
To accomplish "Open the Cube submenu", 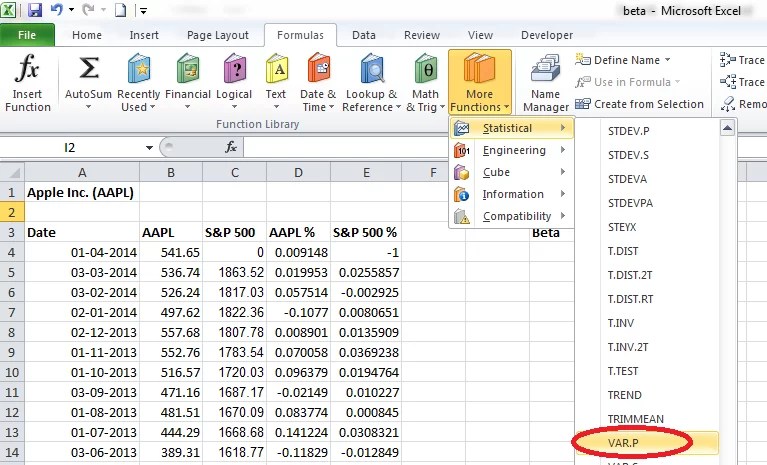I will click(x=511, y=172).
